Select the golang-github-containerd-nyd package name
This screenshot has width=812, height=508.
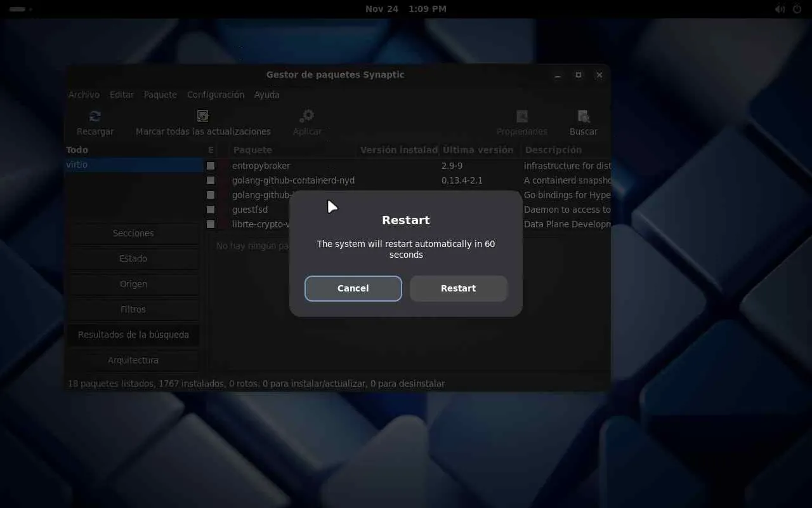tap(293, 180)
